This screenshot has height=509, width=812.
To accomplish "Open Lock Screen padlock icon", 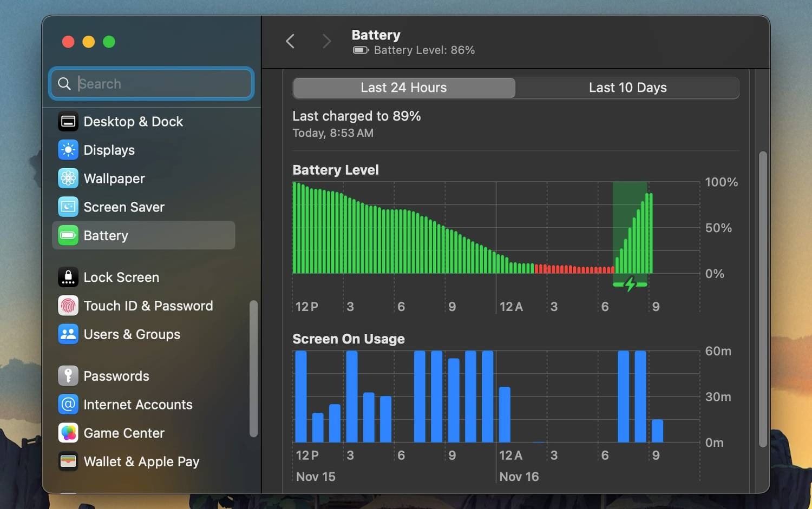I will pos(68,277).
